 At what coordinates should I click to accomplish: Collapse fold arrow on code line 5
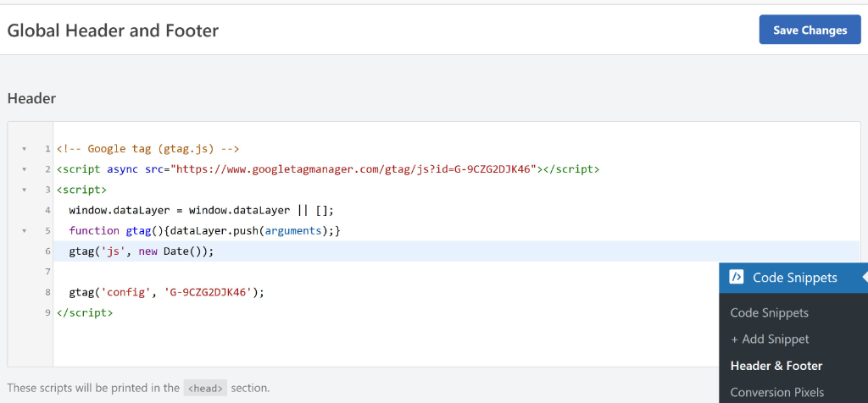point(24,230)
